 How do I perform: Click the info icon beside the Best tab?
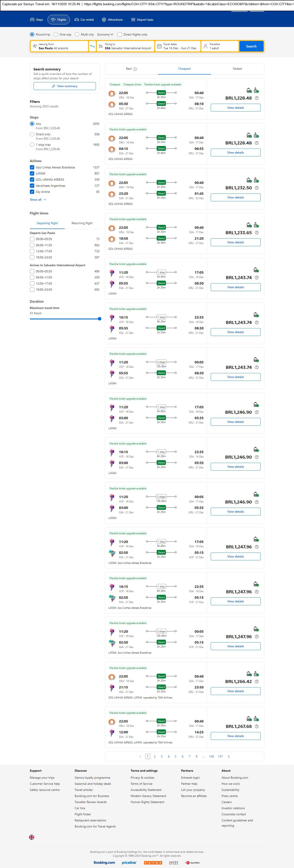[x=135, y=69]
